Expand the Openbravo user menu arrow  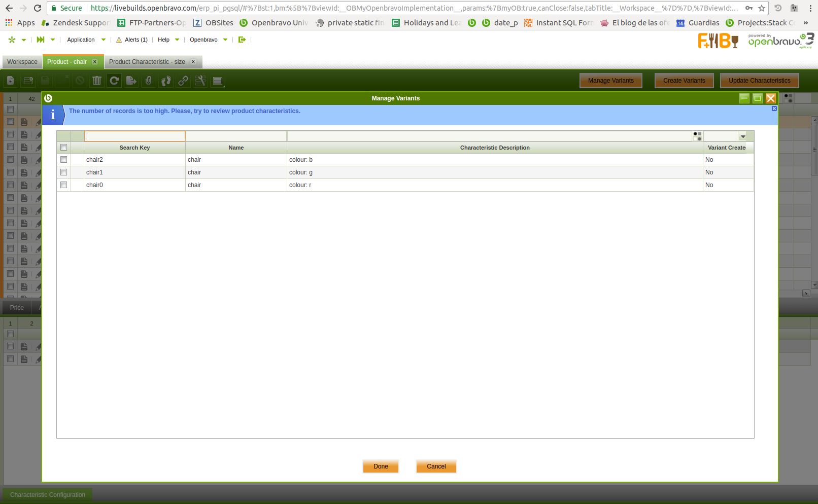[x=225, y=40]
